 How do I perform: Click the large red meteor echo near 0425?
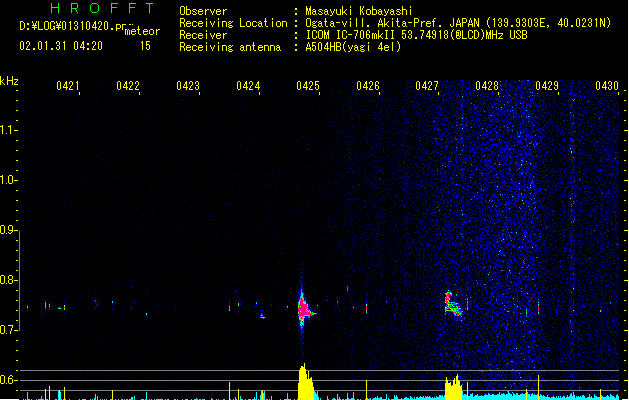tap(304, 309)
